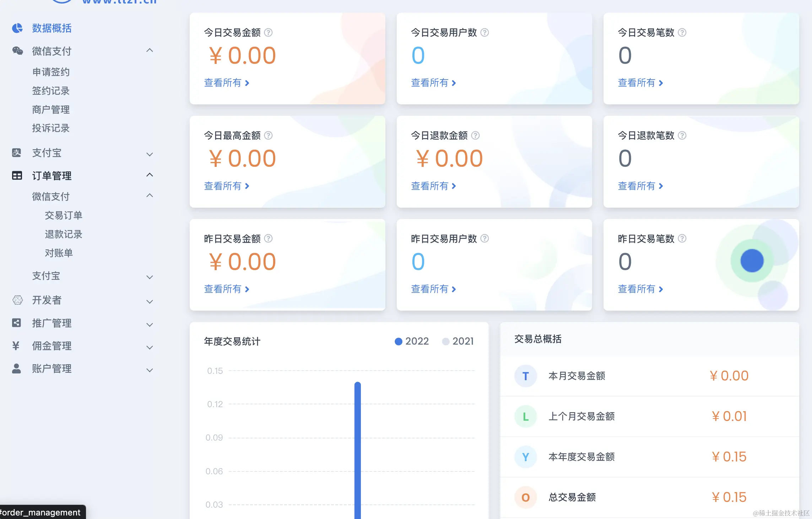
Task: Toggle the 2021 series in chart legend
Action: click(x=458, y=341)
